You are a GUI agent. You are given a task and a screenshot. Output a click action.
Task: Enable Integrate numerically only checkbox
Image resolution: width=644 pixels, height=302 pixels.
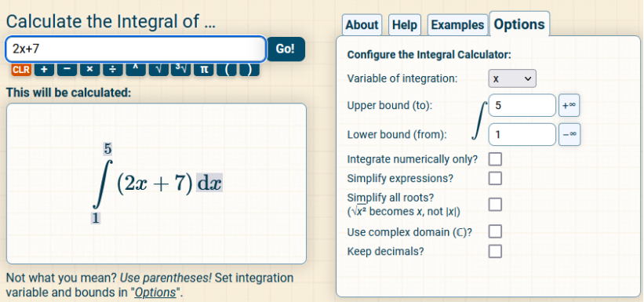(x=495, y=159)
